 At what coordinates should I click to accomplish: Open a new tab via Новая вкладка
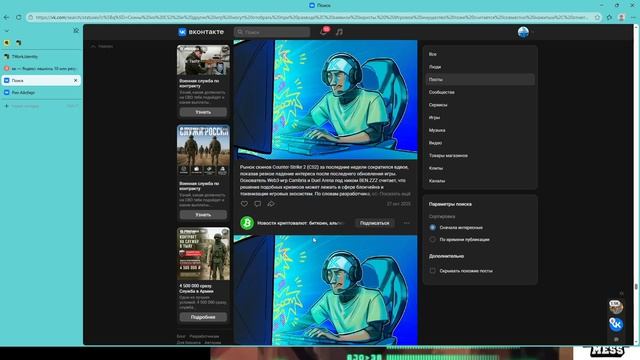(x=41, y=106)
